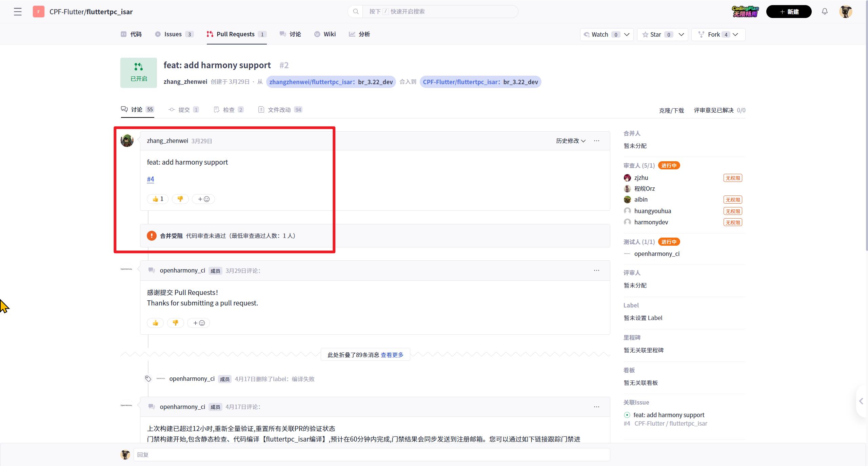Open the #4 issue link in comment

[x=151, y=179]
